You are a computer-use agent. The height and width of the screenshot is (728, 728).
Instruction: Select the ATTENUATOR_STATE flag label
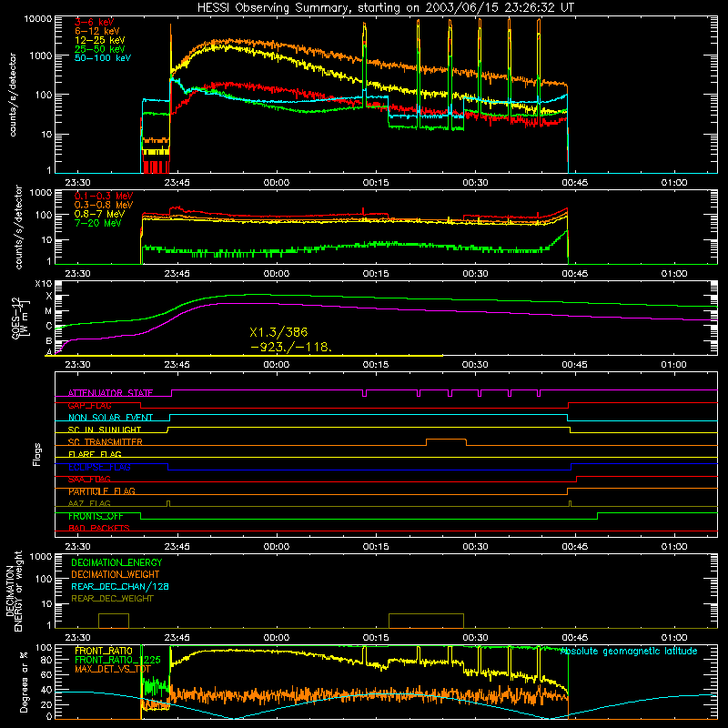point(110,393)
